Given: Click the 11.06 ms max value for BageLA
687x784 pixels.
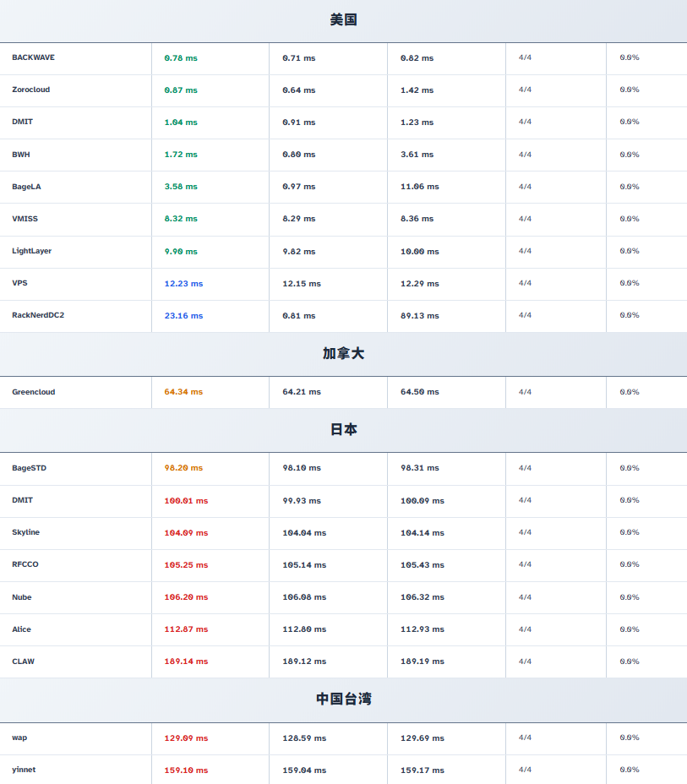Looking at the screenshot, I should (419, 187).
